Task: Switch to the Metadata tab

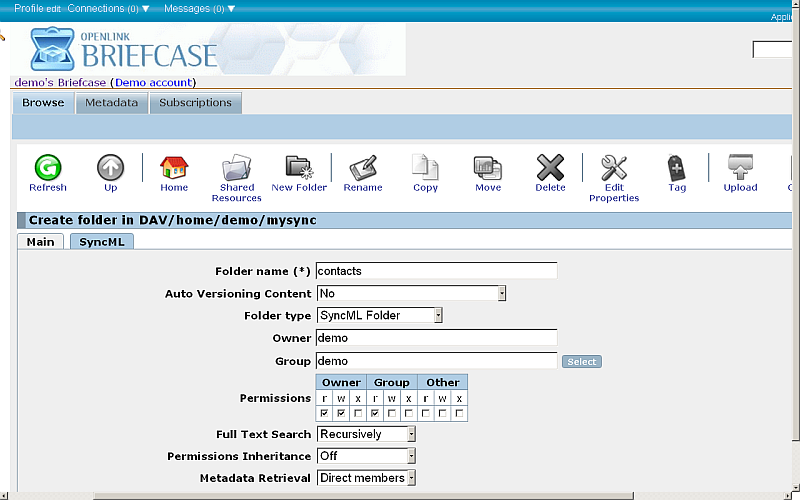Action: 111,103
